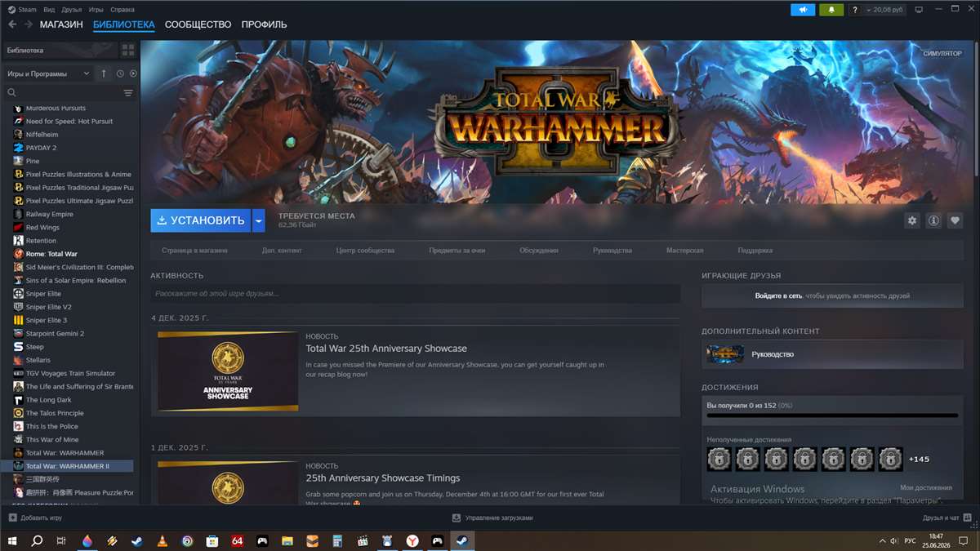
Task: Open game settings gear icon
Action: (912, 220)
